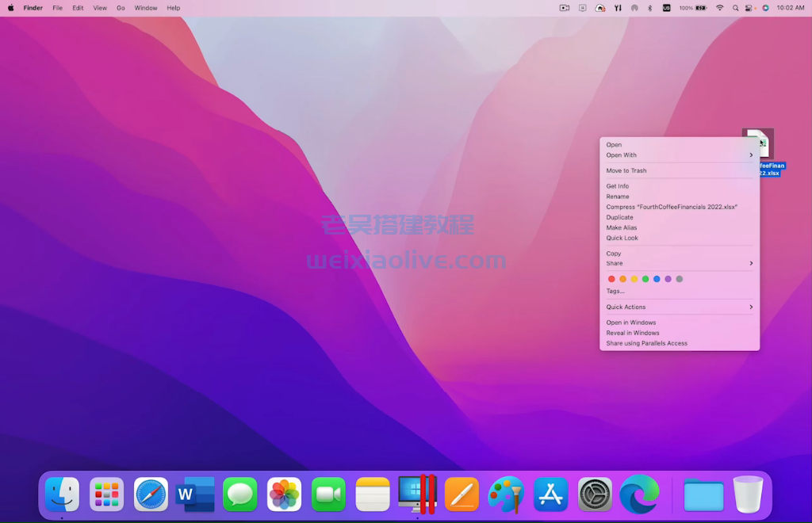Image resolution: width=812 pixels, height=523 pixels.
Task: Open Microsoft Word from the Dock
Action: 195,494
